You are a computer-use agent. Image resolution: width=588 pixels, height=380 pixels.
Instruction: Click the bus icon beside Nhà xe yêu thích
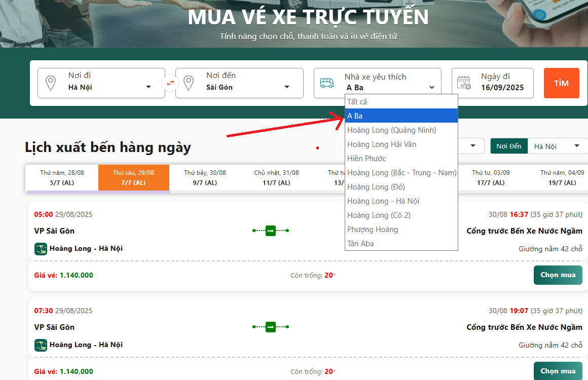tap(327, 83)
